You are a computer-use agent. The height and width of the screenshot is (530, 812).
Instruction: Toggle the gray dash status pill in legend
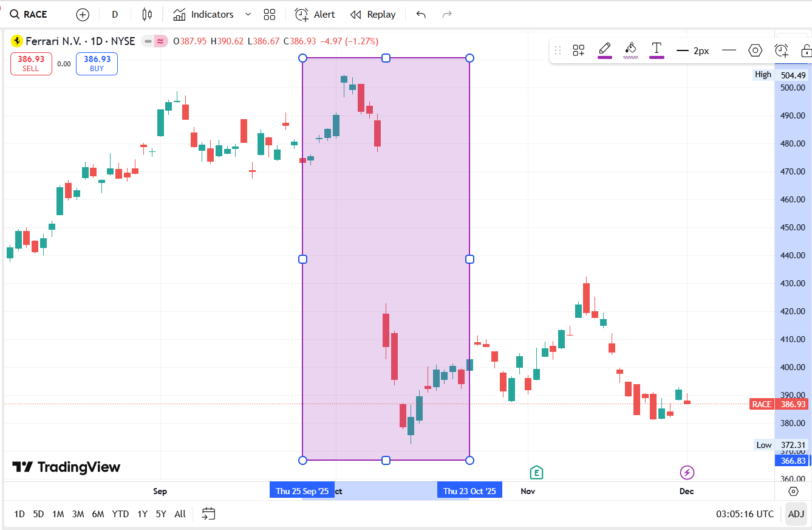(148, 41)
